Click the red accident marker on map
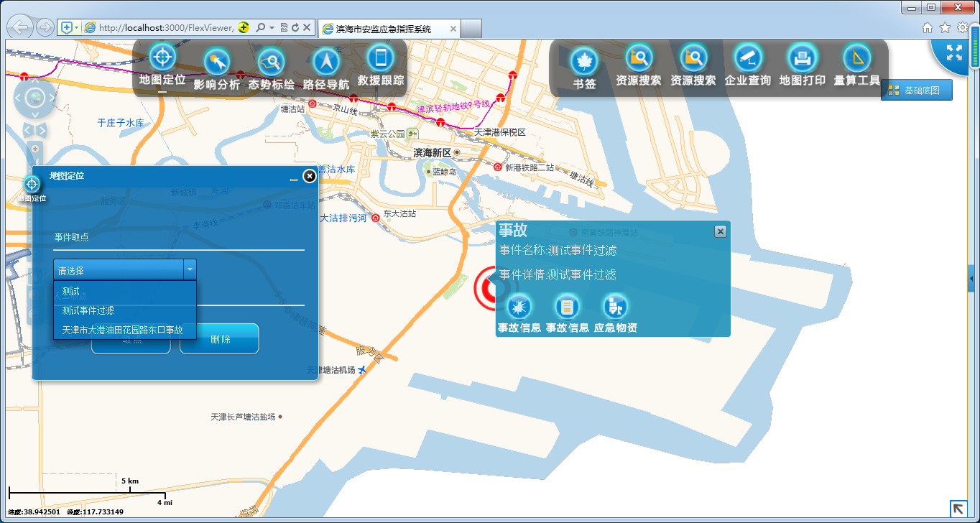 (x=486, y=289)
